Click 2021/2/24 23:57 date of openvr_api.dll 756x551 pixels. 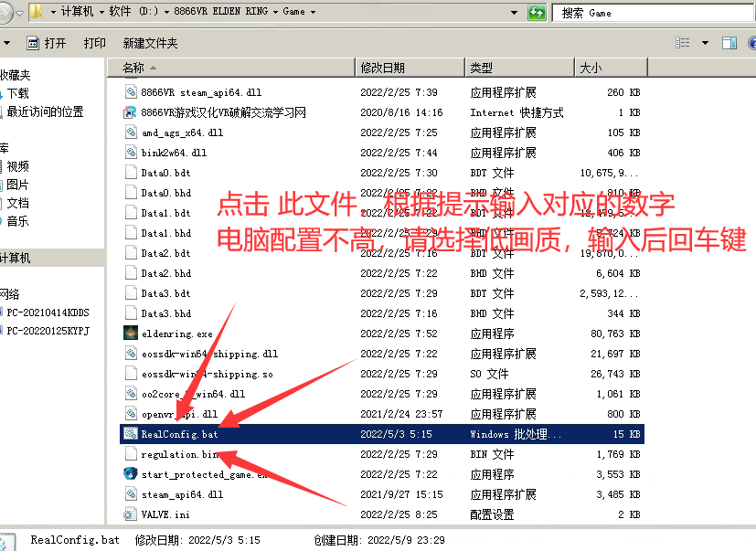tap(401, 414)
